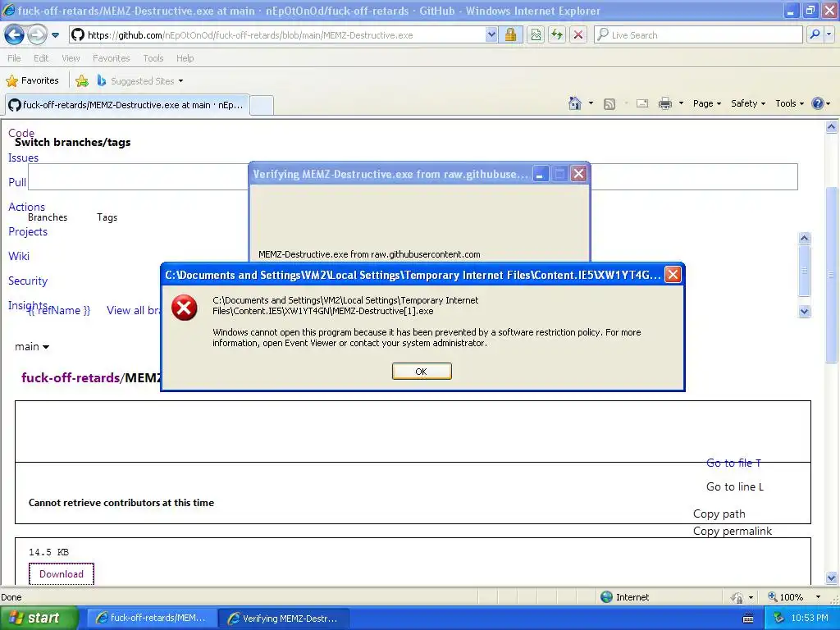The image size is (840, 630).
Task: Open the Edit menu
Action: click(x=41, y=58)
